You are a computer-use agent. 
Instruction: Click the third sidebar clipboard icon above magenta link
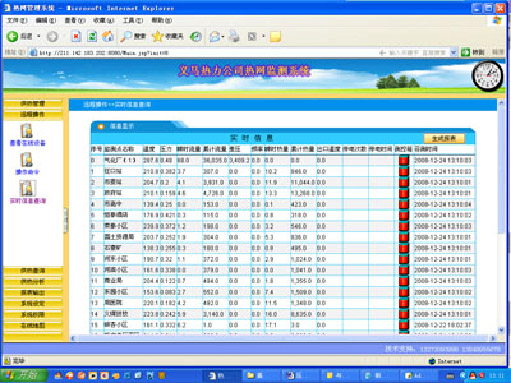[27, 188]
